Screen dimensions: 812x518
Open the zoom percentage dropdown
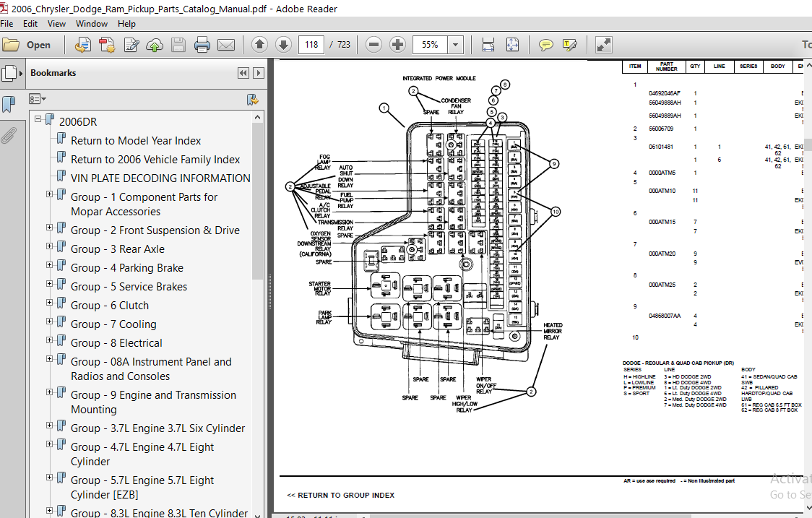coord(455,45)
